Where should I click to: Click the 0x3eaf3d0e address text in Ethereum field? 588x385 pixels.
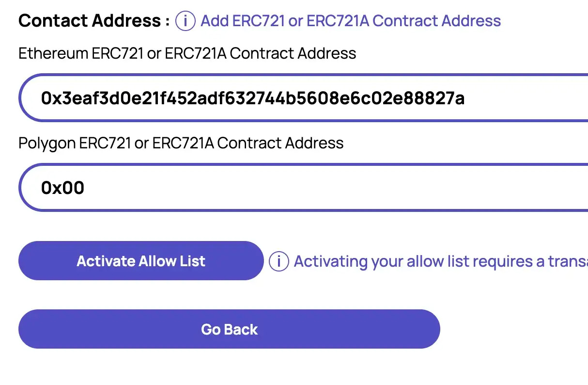click(x=252, y=98)
